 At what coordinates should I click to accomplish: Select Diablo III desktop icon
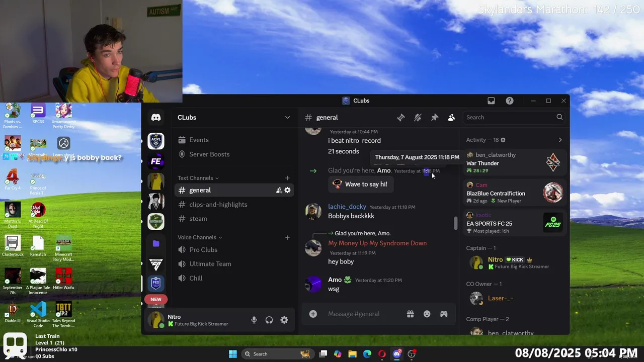(13, 312)
